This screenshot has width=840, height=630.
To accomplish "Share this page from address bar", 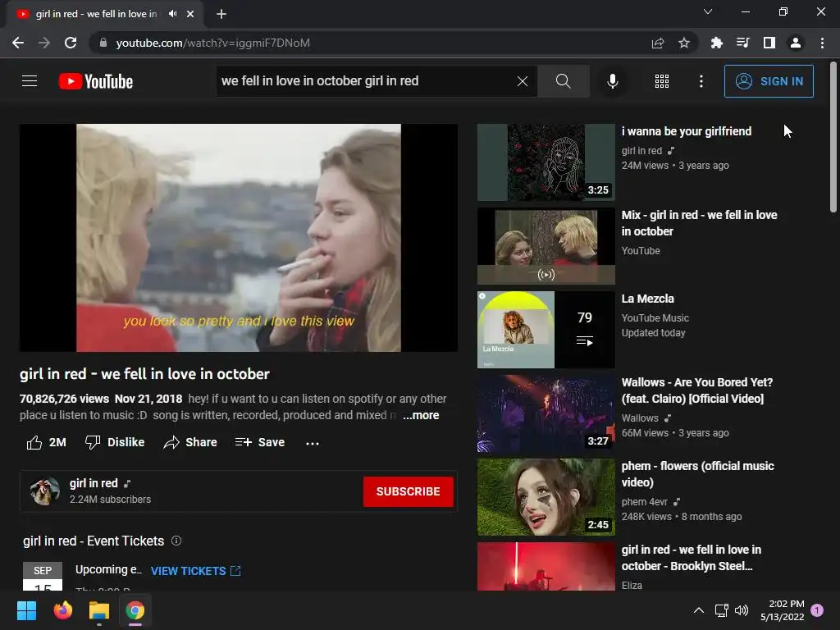I will pos(658,43).
